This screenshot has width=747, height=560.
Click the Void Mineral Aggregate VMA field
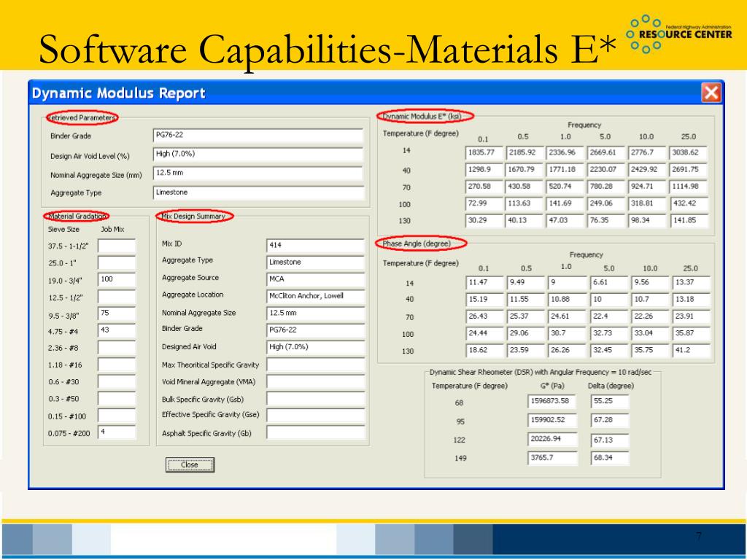tap(315, 381)
